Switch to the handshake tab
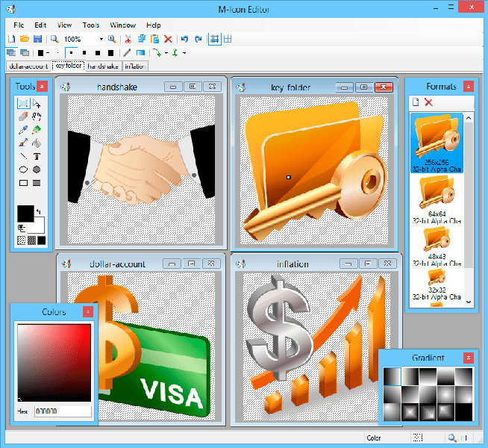Screen dimensions: 488x448 coord(103,66)
